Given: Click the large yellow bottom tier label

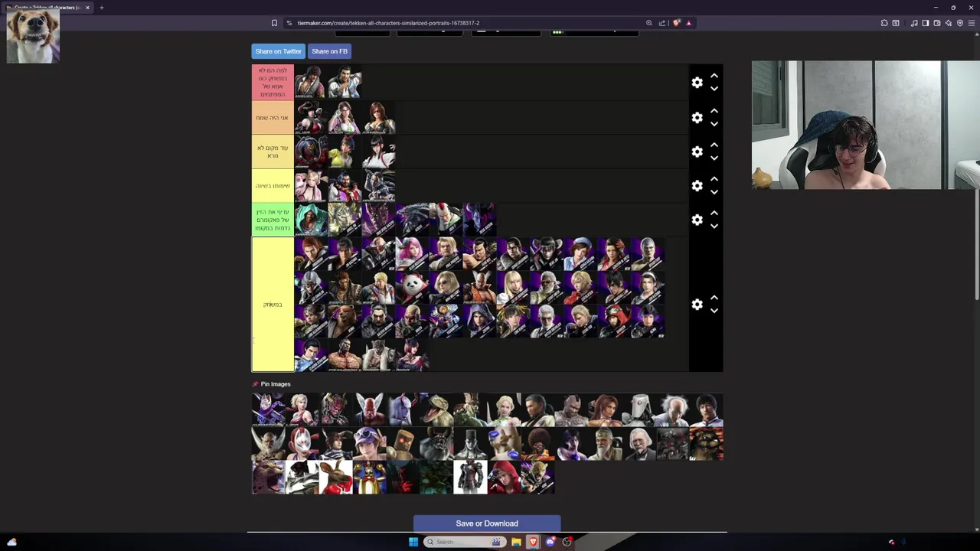Looking at the screenshot, I should point(273,305).
